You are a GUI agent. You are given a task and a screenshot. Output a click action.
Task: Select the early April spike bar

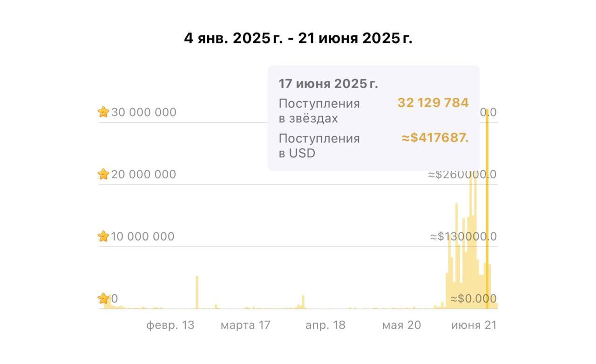click(x=303, y=302)
